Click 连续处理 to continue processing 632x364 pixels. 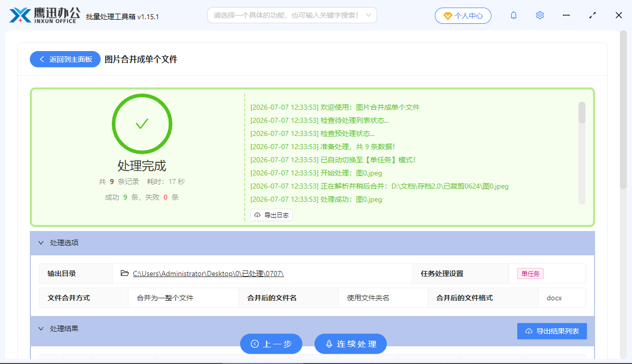coord(350,344)
